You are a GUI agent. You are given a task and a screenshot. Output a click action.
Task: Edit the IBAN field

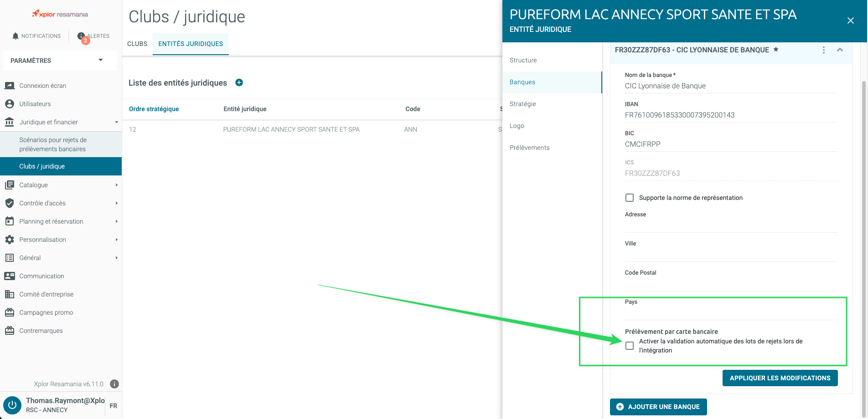click(x=731, y=115)
